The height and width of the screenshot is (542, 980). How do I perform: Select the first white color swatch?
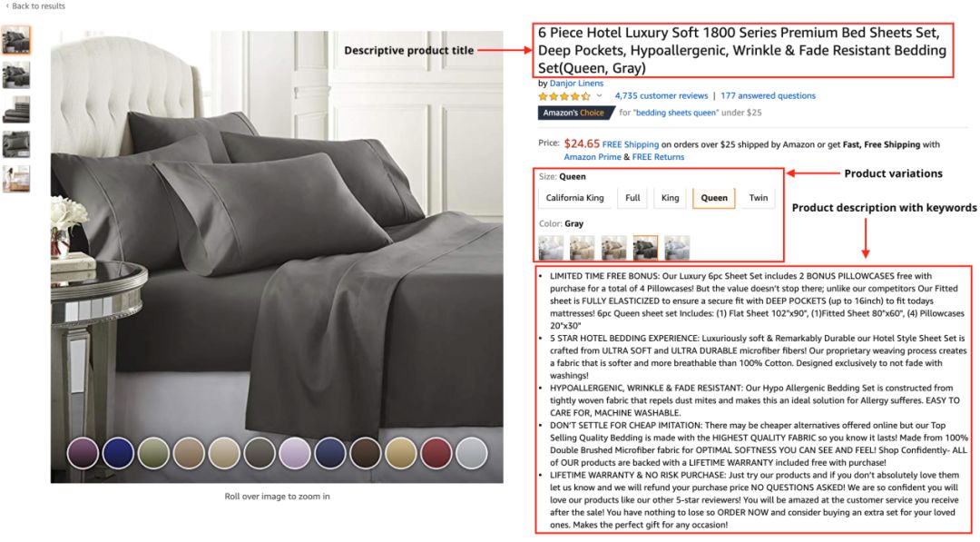click(552, 248)
